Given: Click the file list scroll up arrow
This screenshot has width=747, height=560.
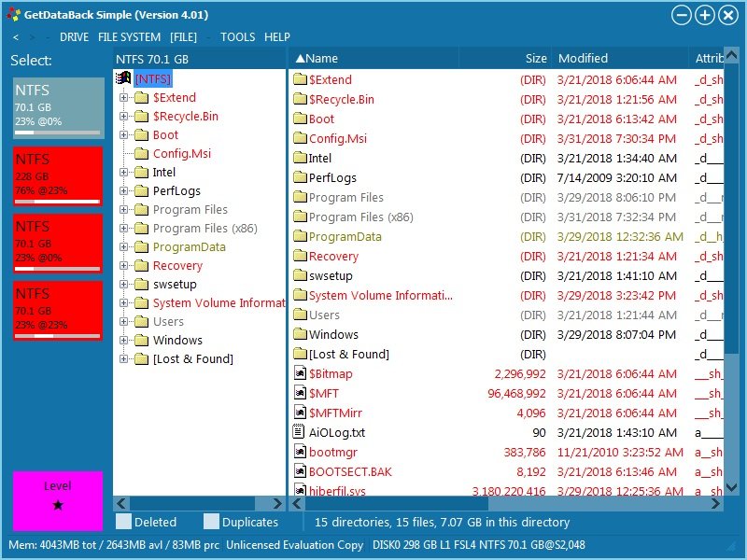Looking at the screenshot, I should coord(731,55).
